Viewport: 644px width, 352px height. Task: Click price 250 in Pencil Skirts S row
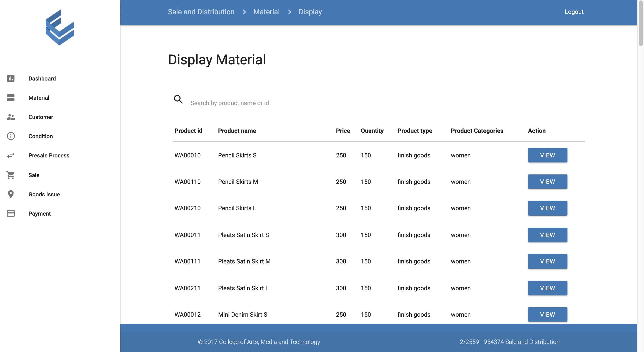tap(341, 155)
